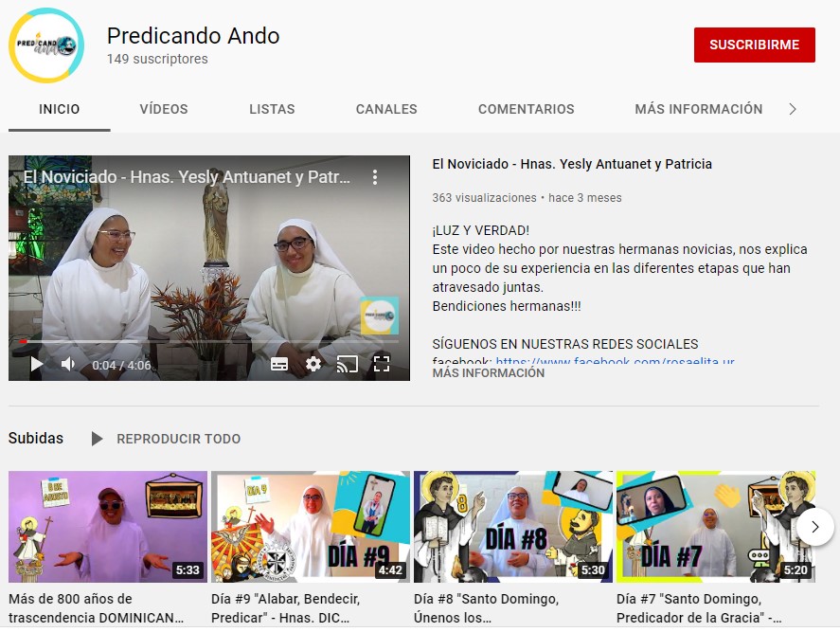This screenshot has width=840, height=632.
Task: Enter fullscreen video mode
Action: [x=382, y=364]
